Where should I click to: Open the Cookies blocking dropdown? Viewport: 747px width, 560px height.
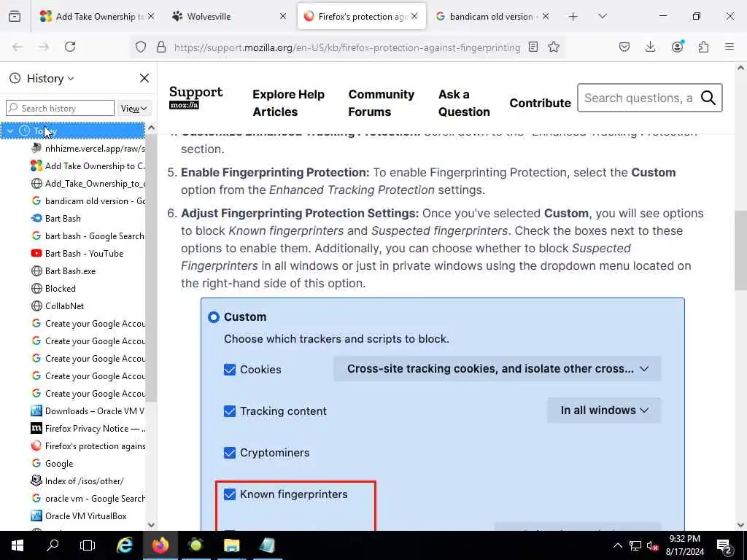click(x=498, y=369)
